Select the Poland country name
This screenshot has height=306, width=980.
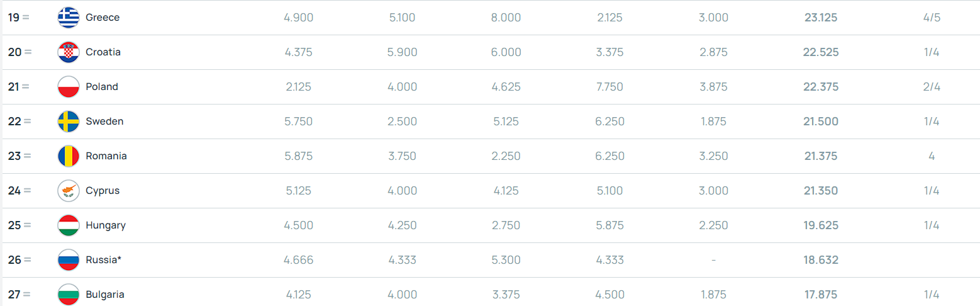102,87
